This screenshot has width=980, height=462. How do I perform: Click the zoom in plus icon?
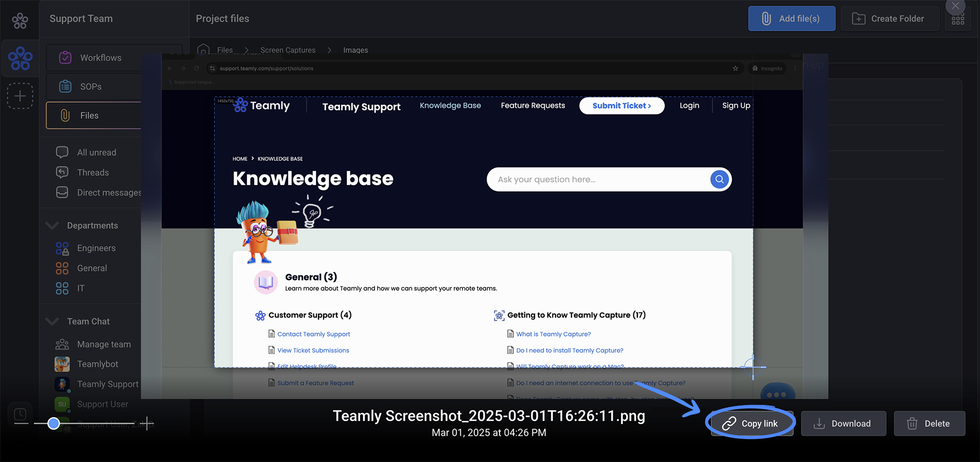click(147, 423)
